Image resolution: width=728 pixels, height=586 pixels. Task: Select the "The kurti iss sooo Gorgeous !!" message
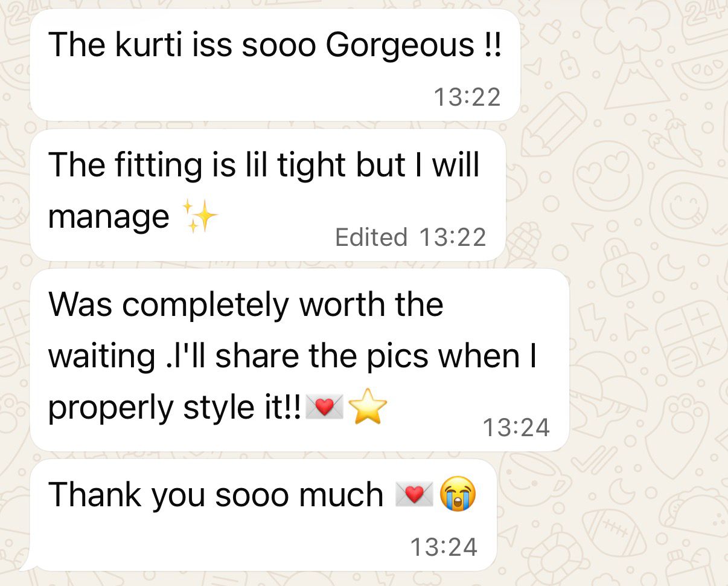275,65
